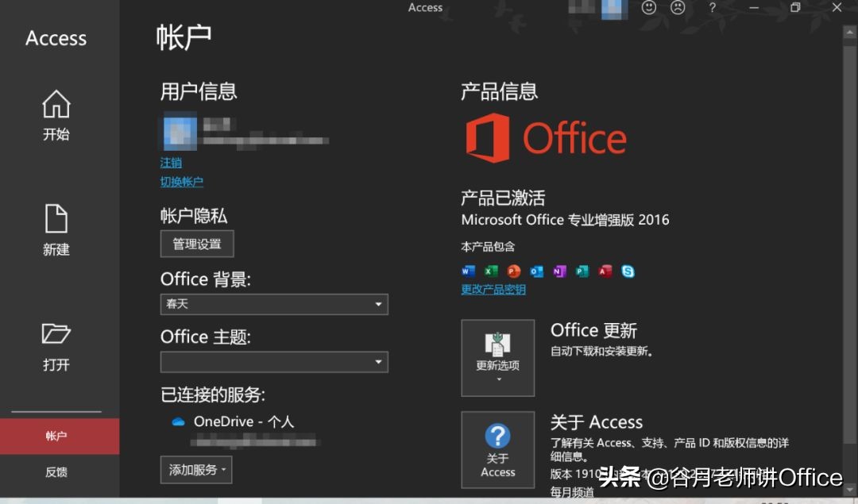
Task: Click the '产品已激活' text
Action: [503, 198]
